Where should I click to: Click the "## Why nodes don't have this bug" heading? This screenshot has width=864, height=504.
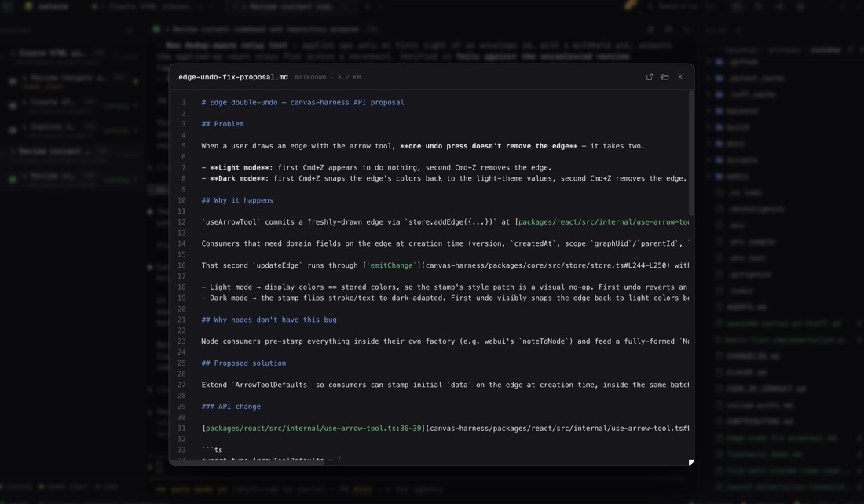[269, 320]
